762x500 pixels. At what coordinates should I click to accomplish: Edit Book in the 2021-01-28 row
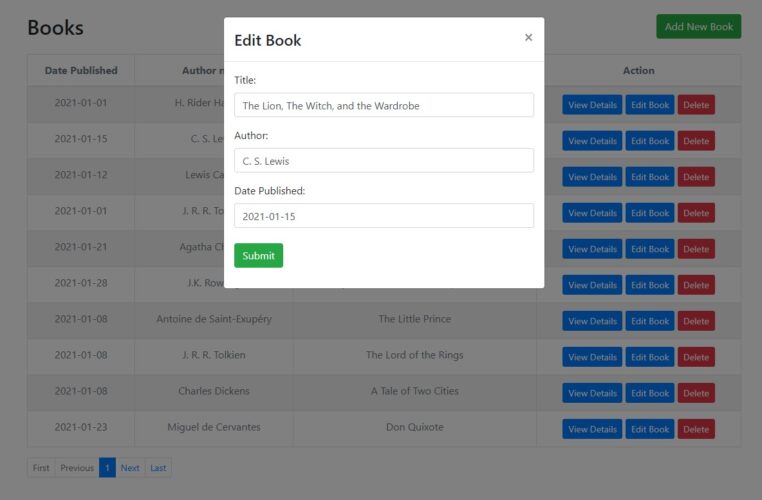649,285
